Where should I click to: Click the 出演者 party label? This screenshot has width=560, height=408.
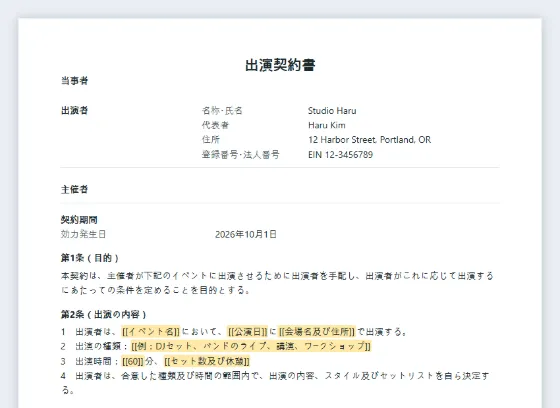(x=74, y=110)
